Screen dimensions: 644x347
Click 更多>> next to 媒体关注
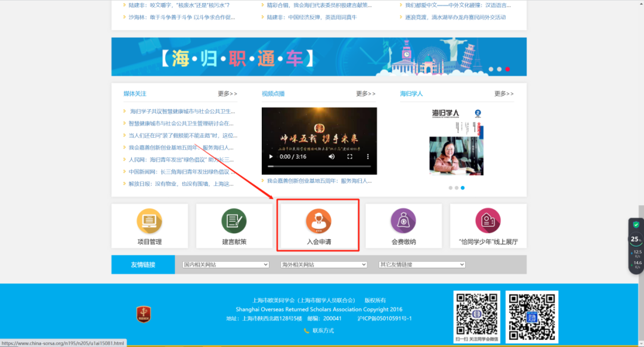(x=227, y=94)
